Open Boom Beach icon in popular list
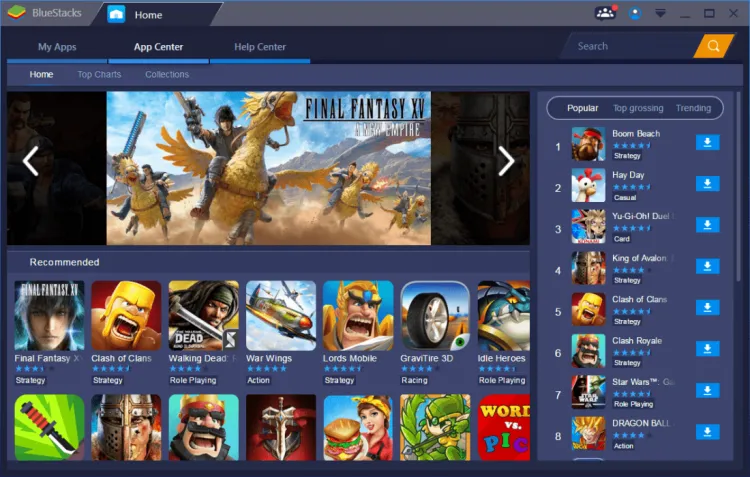 pyautogui.click(x=588, y=144)
